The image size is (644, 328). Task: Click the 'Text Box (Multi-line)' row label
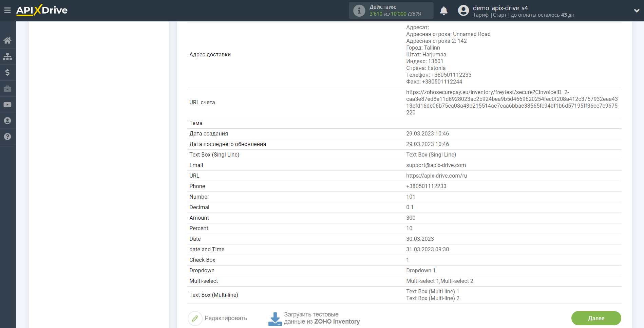pos(214,295)
